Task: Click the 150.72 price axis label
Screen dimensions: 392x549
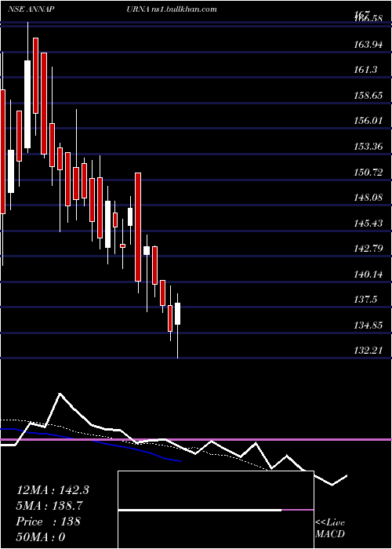Action: 368,173
